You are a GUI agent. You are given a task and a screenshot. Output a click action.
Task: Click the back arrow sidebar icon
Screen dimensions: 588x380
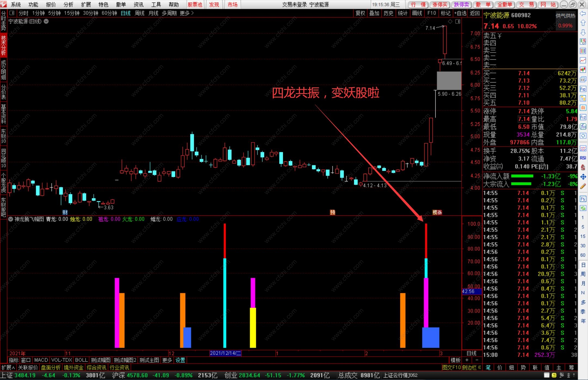tap(583, 14)
